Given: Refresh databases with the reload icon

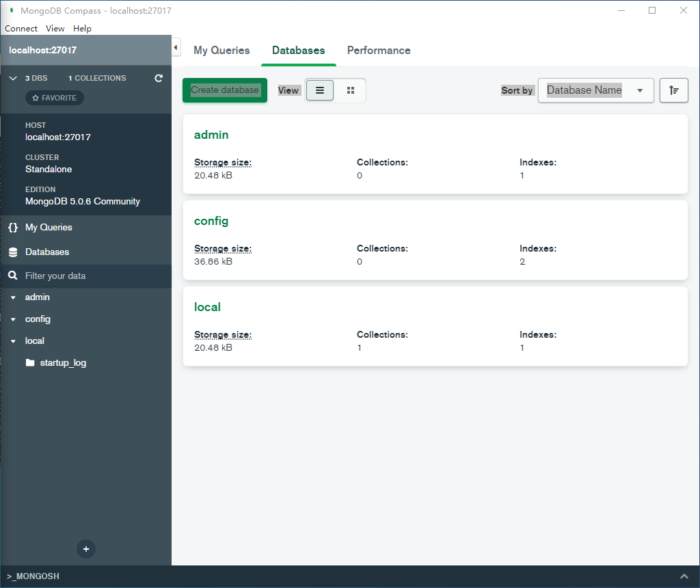Looking at the screenshot, I should click(x=159, y=78).
